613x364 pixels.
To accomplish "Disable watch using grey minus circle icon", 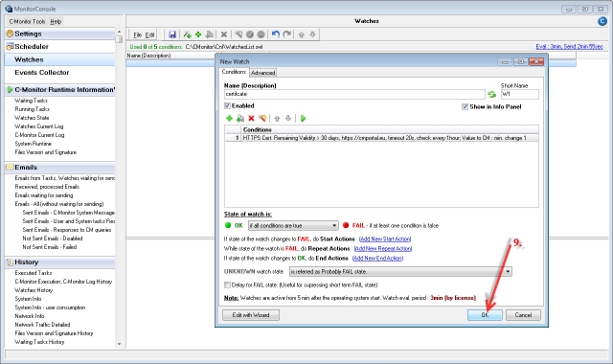I will coord(261,34).
